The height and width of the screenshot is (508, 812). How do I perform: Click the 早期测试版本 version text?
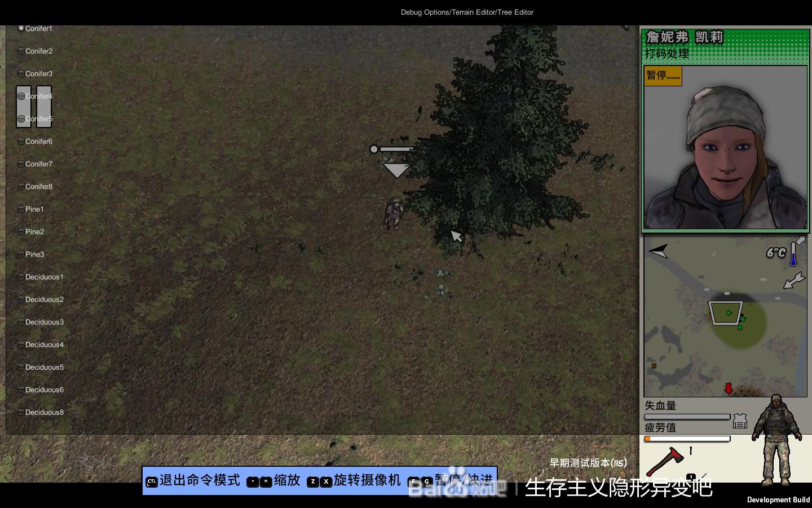point(588,463)
